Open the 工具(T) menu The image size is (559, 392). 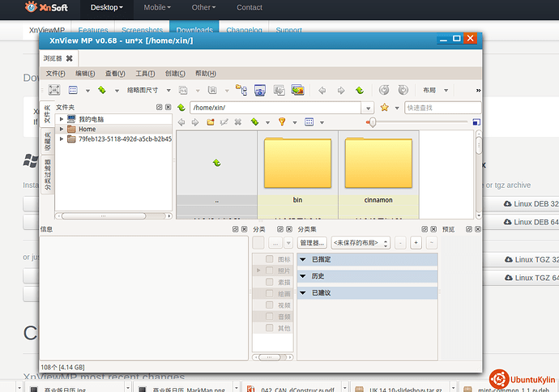[x=146, y=74]
